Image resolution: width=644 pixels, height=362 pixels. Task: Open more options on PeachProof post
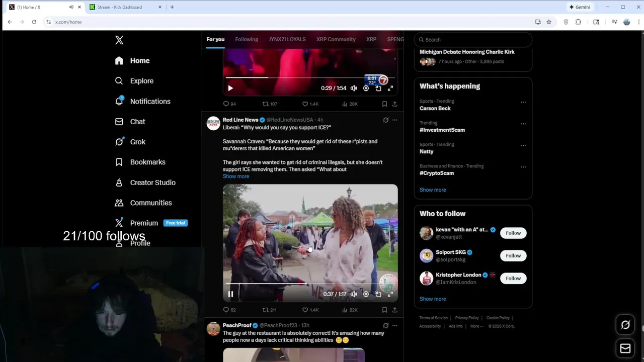395,325
